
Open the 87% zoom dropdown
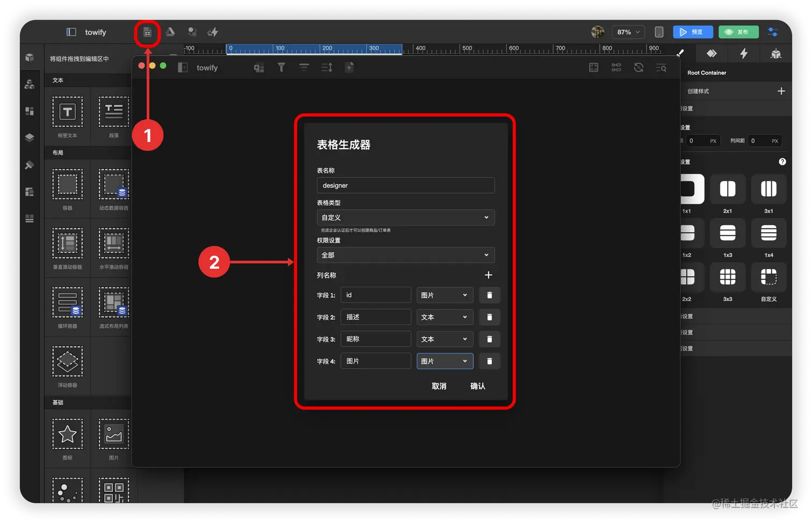[628, 32]
